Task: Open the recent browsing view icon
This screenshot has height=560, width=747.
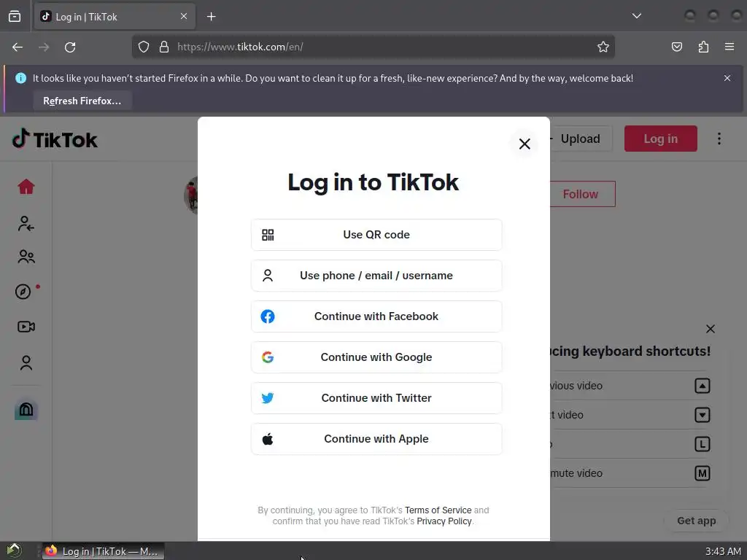Action: click(x=15, y=17)
